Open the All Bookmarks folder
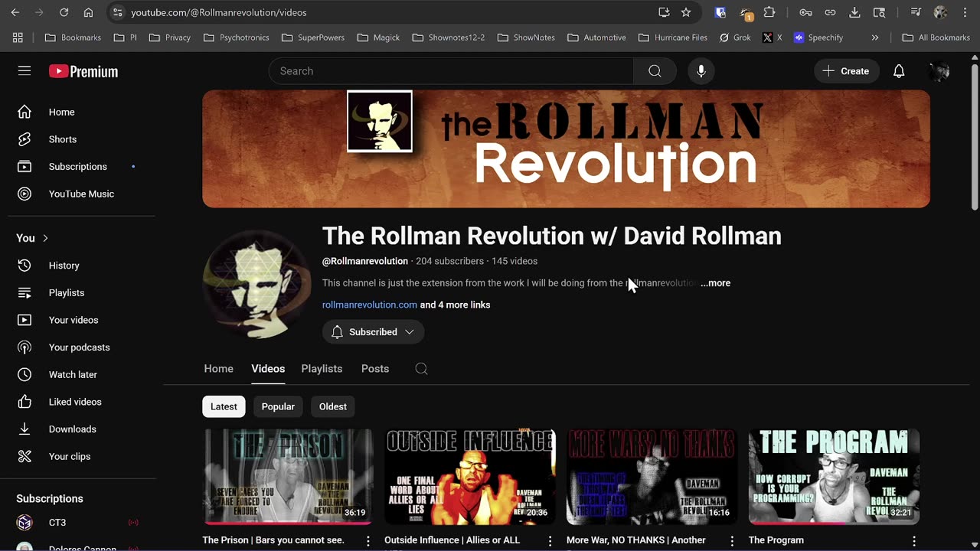 point(936,37)
